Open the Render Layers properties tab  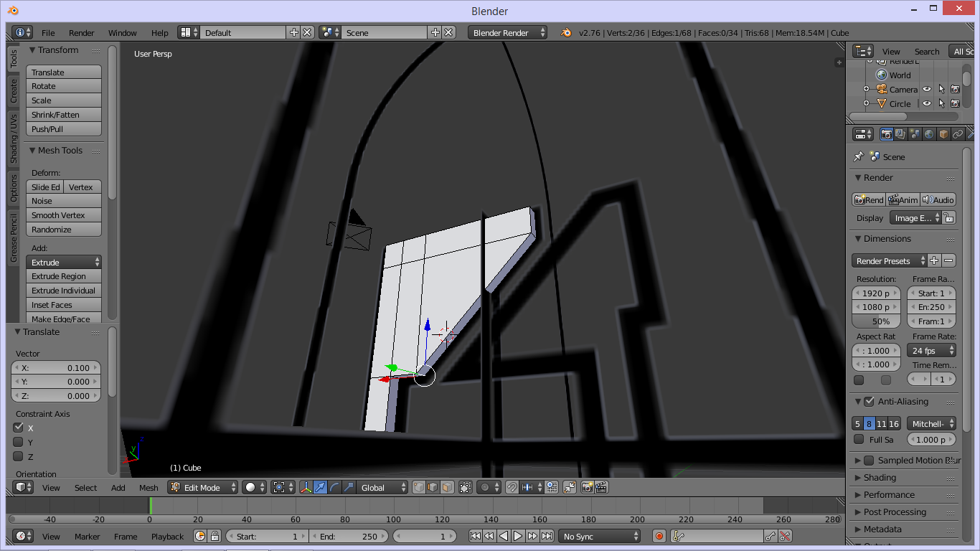tap(900, 134)
